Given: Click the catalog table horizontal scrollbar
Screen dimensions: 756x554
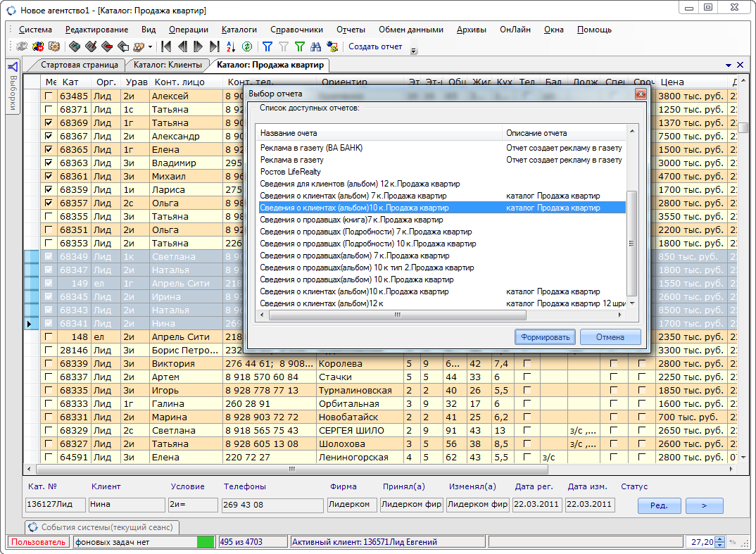Looking at the screenshot, I should point(292,469).
